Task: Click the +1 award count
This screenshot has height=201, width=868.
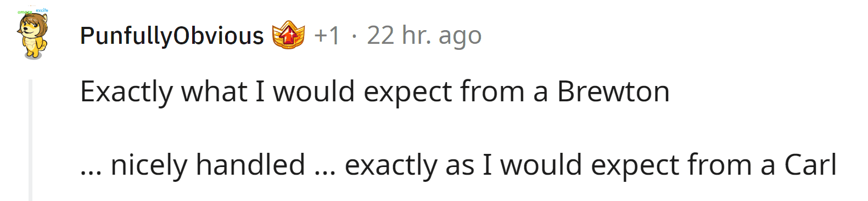Action: pos(327,36)
